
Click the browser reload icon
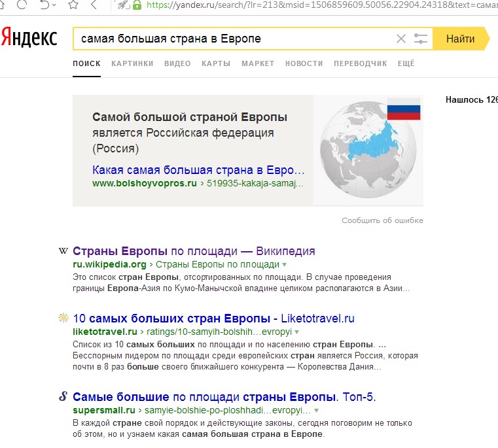tap(22, 4)
